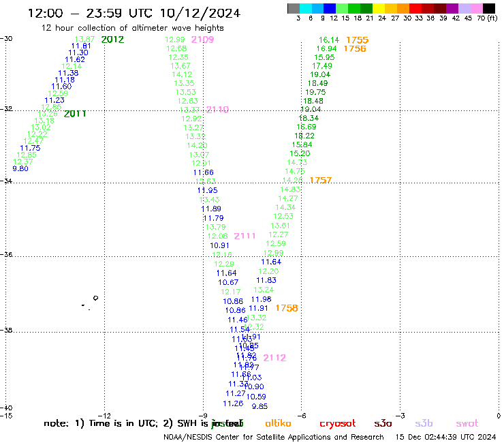Click the wave height value 16.14
The width and height of the screenshot is (504, 443).
pos(329,40)
